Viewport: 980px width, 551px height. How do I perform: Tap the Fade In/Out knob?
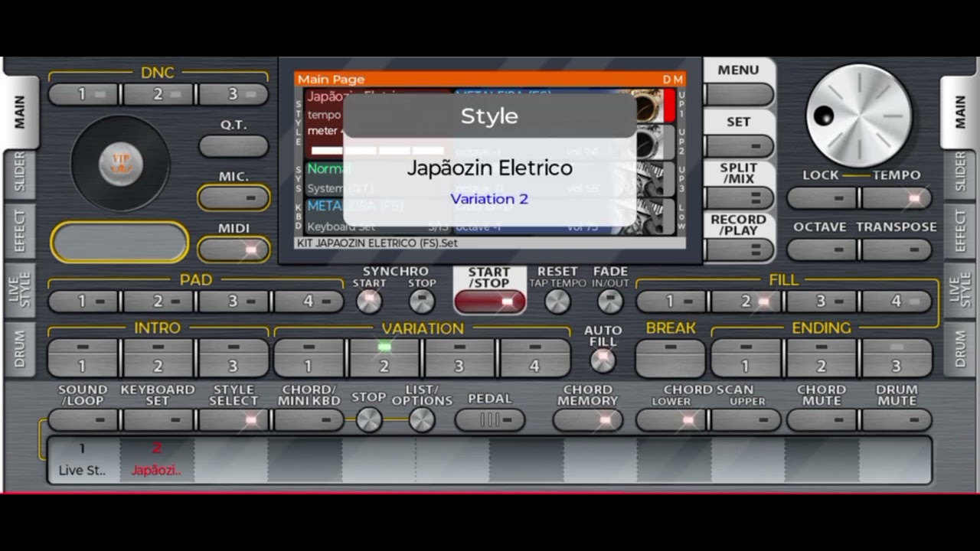coord(610,302)
